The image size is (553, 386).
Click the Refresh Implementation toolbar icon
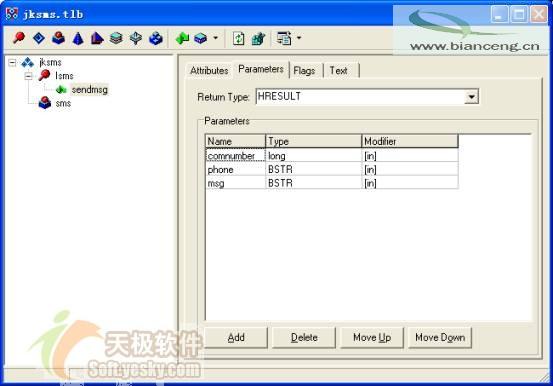pos(239,38)
